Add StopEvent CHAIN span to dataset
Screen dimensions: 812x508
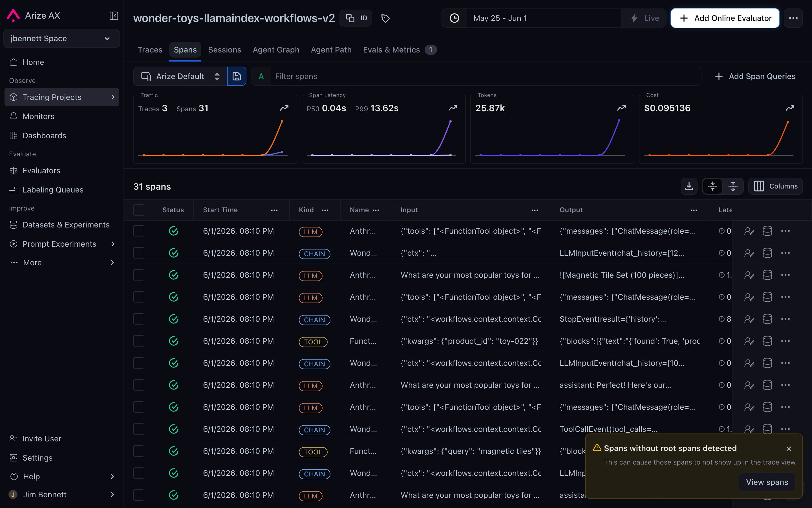(x=767, y=319)
